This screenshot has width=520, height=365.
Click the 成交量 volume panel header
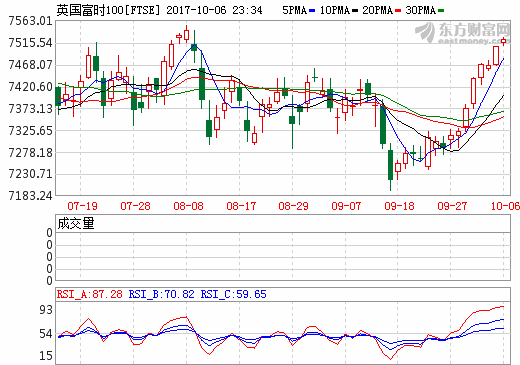(76, 223)
